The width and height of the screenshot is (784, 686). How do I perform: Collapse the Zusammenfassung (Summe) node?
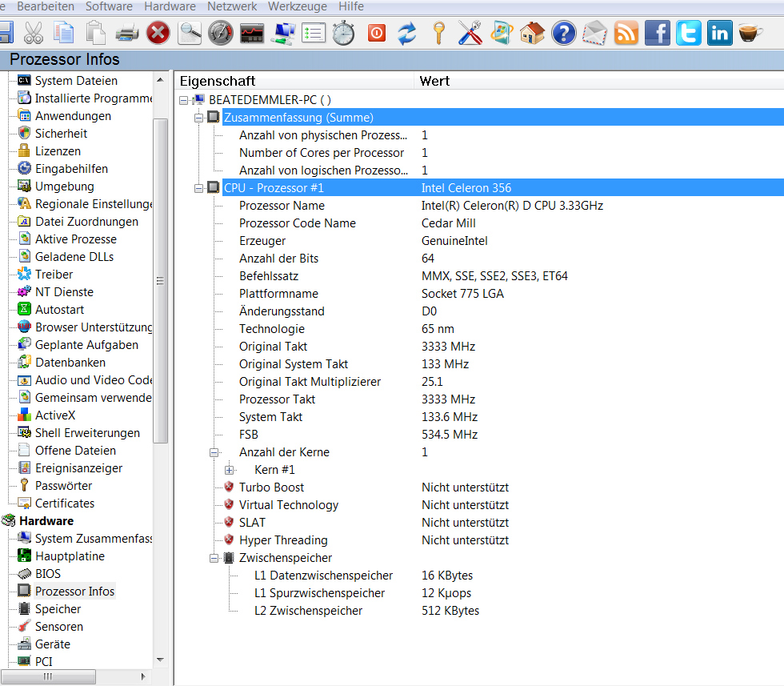[199, 118]
